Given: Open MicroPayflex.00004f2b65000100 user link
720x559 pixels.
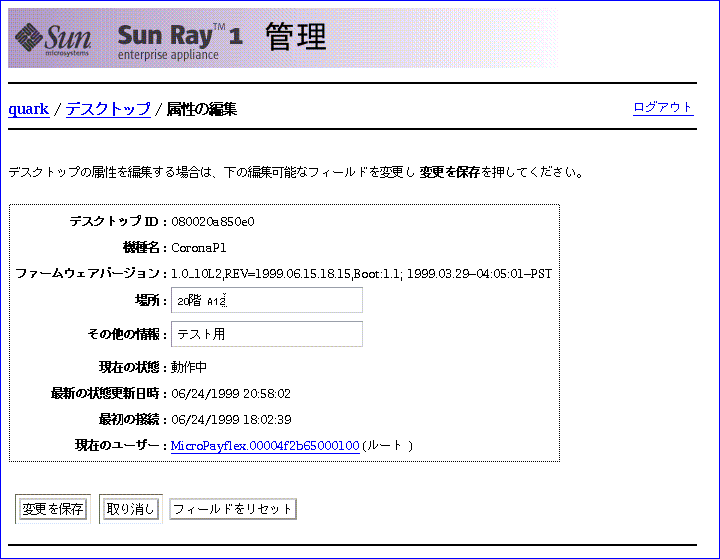Looking at the screenshot, I should tap(265, 446).
